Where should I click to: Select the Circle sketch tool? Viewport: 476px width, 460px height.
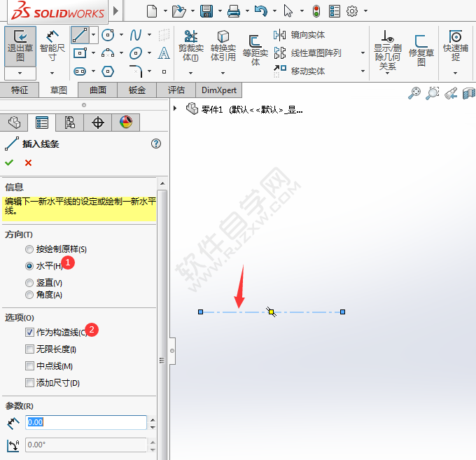tap(108, 35)
